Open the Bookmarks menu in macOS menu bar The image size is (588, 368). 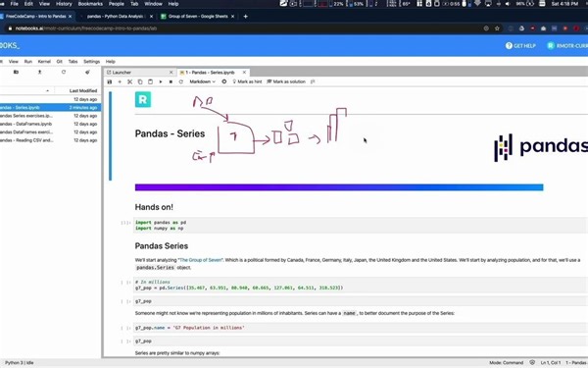point(90,4)
